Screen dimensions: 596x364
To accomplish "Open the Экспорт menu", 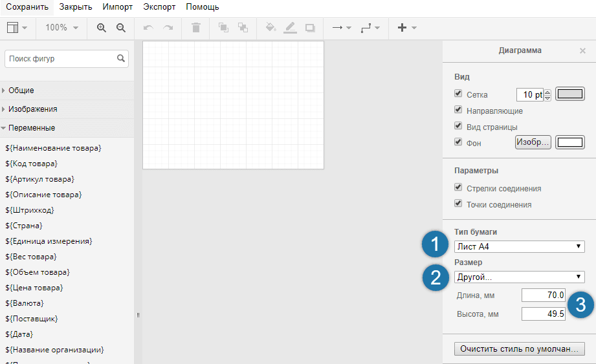I will click(x=159, y=7).
